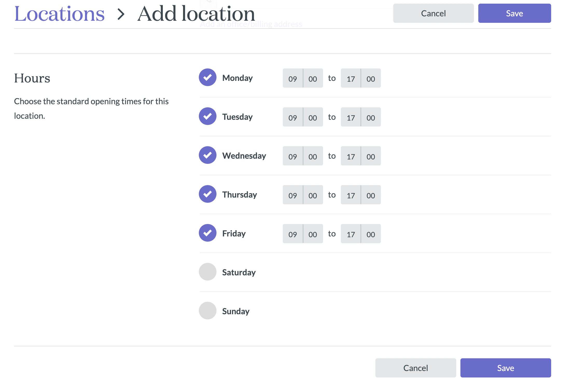
Task: Select Wednesday closing minutes field
Action: (x=371, y=156)
